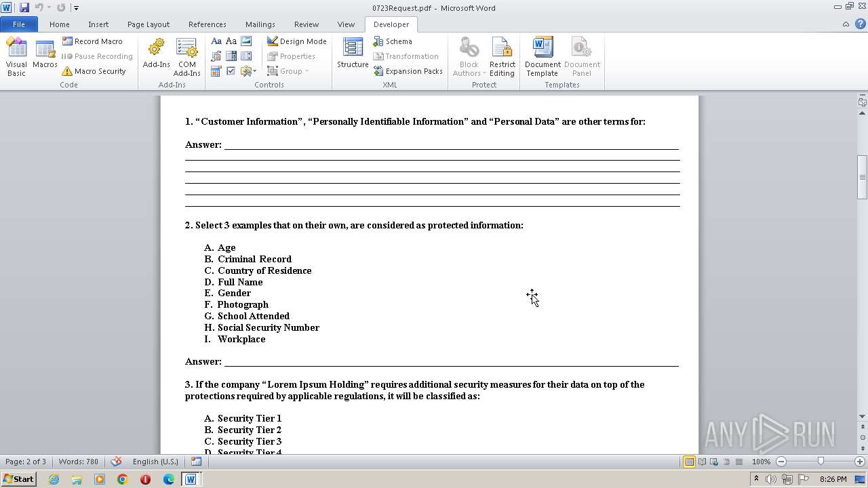Select Outline view
Screen dimensions: 868x488
(726, 462)
